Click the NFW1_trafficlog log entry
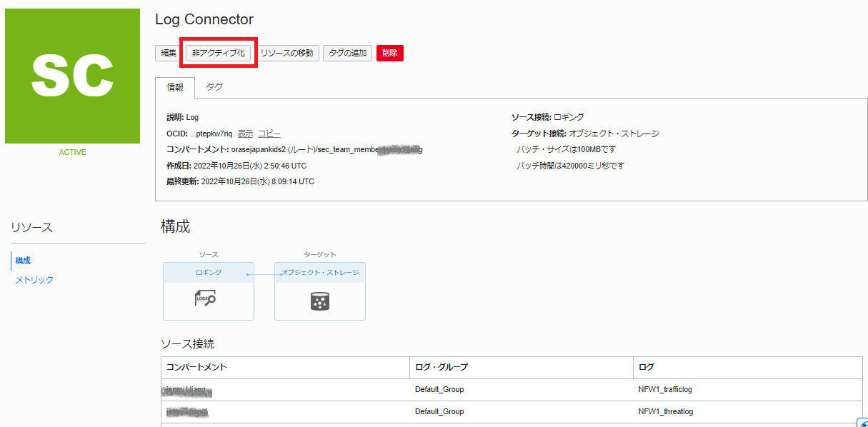The height and width of the screenshot is (427, 868). (x=665, y=390)
